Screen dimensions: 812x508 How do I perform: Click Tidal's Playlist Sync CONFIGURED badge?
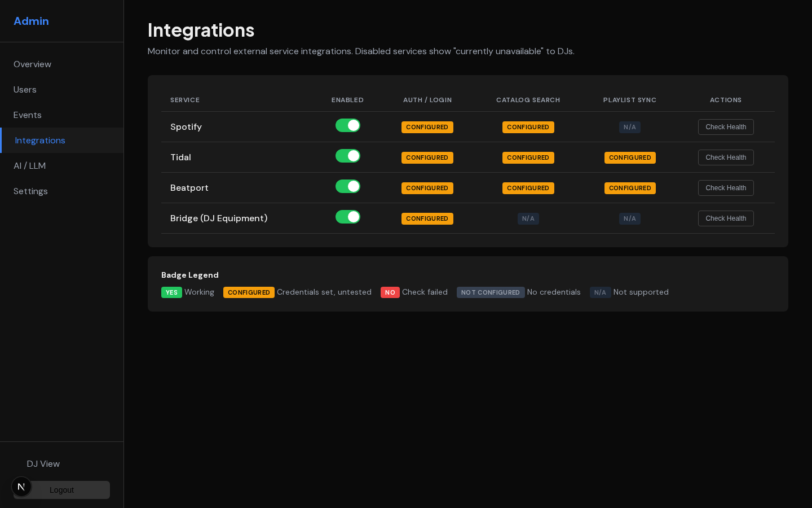tap(630, 157)
